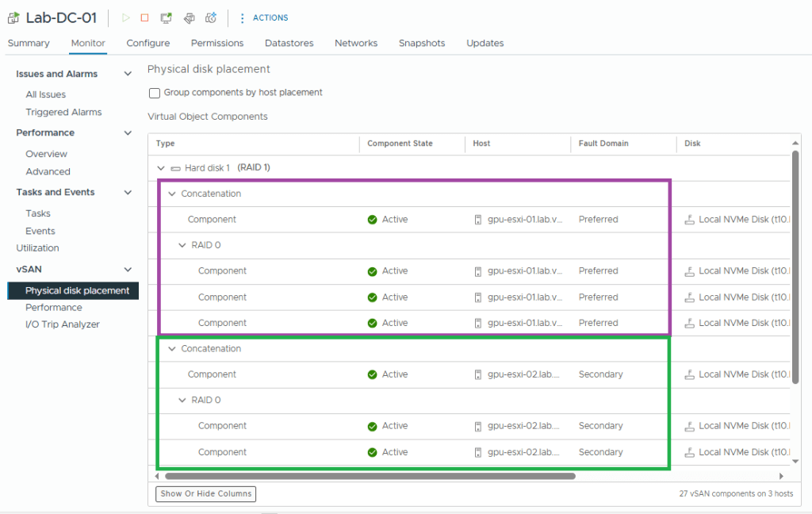Click the Power Off stop icon
The width and height of the screenshot is (812, 514).
pos(144,17)
